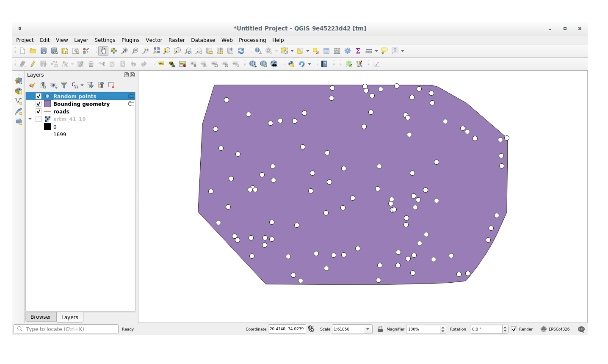The width and height of the screenshot is (608, 364).
Task: Uncheck the Random points layer visibility
Action: [x=39, y=97]
